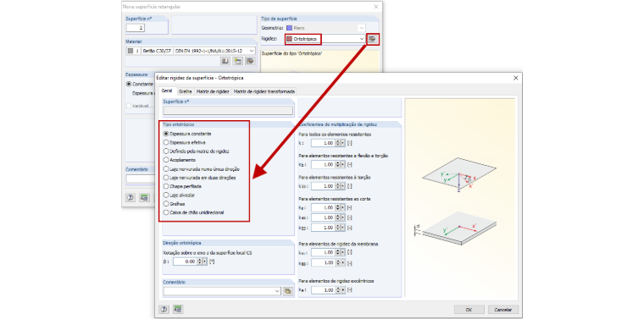644x319 pixels.
Task: Open the arrow menu beside the k value
Action: point(343,143)
